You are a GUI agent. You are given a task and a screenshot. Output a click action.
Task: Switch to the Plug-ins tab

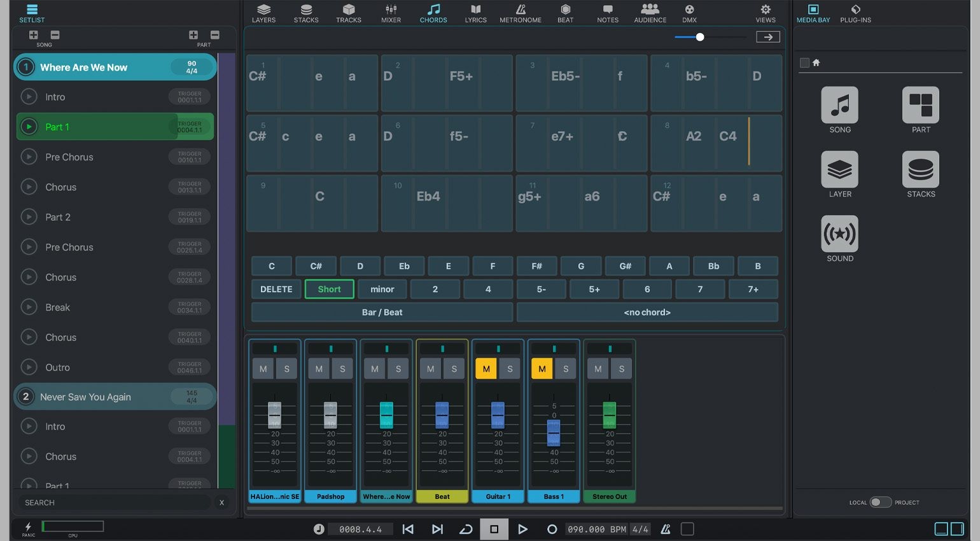[x=855, y=13]
